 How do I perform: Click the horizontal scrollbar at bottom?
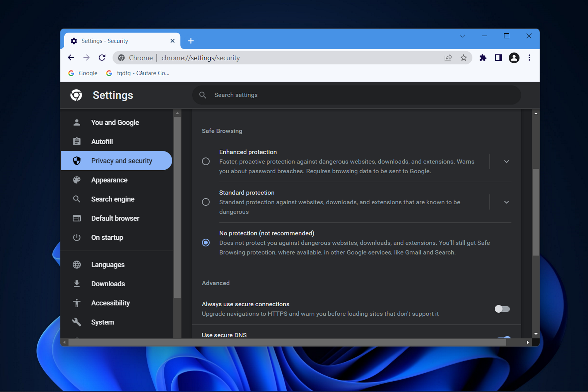tap(287, 342)
